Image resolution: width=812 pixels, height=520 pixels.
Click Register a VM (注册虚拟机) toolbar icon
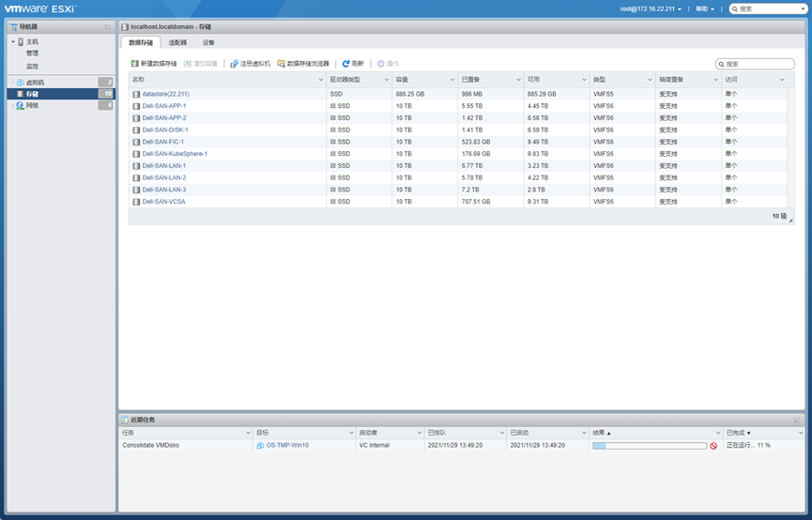point(234,64)
